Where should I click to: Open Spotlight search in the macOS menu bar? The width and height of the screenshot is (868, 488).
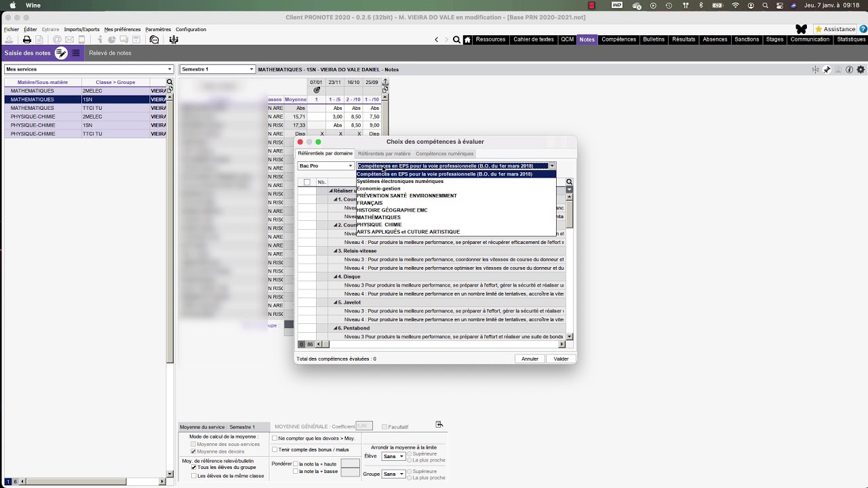765,5
